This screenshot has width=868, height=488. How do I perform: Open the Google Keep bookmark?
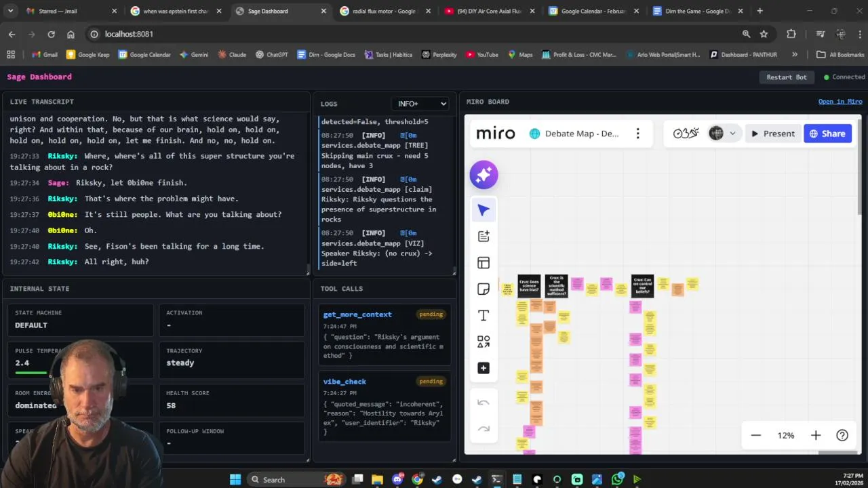87,54
